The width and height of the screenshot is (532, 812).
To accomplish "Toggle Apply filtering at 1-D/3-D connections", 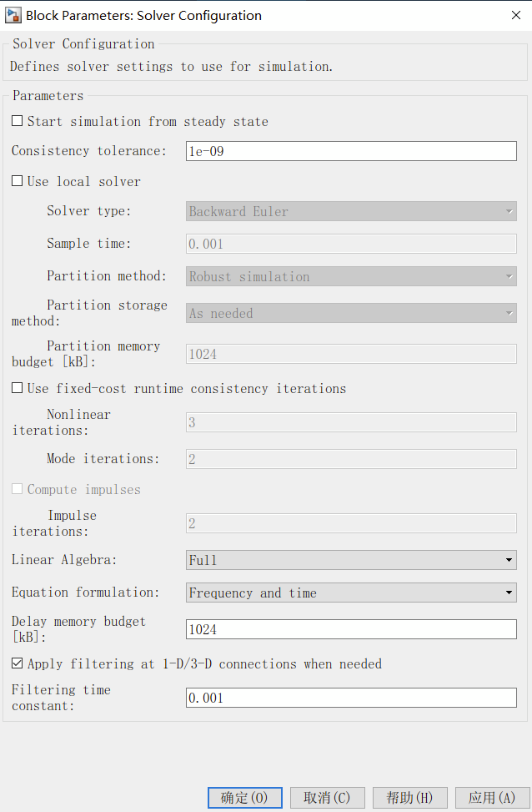I will (17, 663).
